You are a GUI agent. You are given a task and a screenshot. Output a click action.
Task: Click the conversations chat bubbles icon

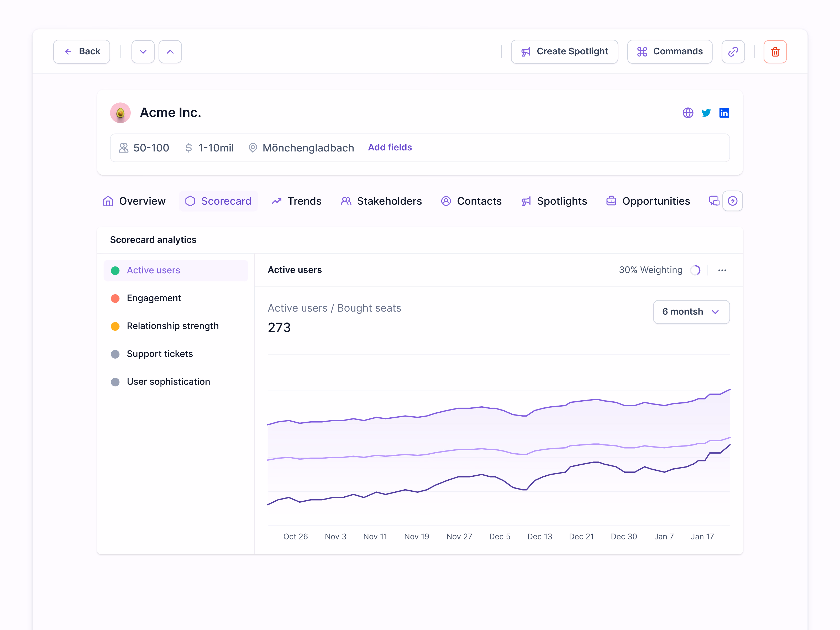714,201
